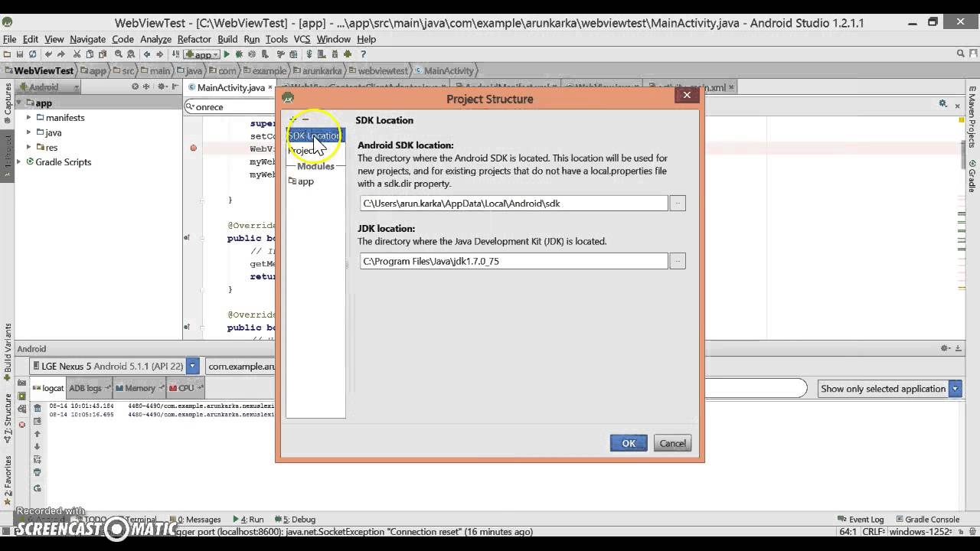The image size is (980, 551).
Task: Open the Event Log panel
Action: coord(861,519)
